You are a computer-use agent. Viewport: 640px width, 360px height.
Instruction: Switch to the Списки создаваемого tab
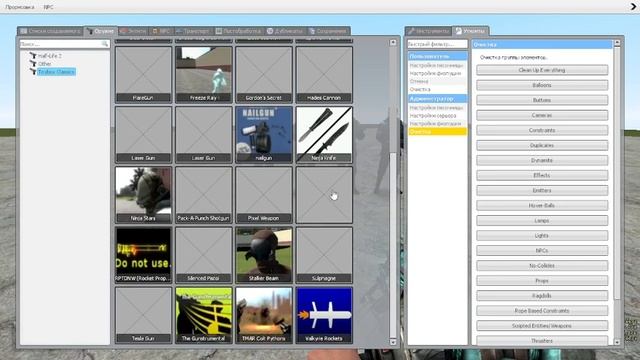[50, 31]
